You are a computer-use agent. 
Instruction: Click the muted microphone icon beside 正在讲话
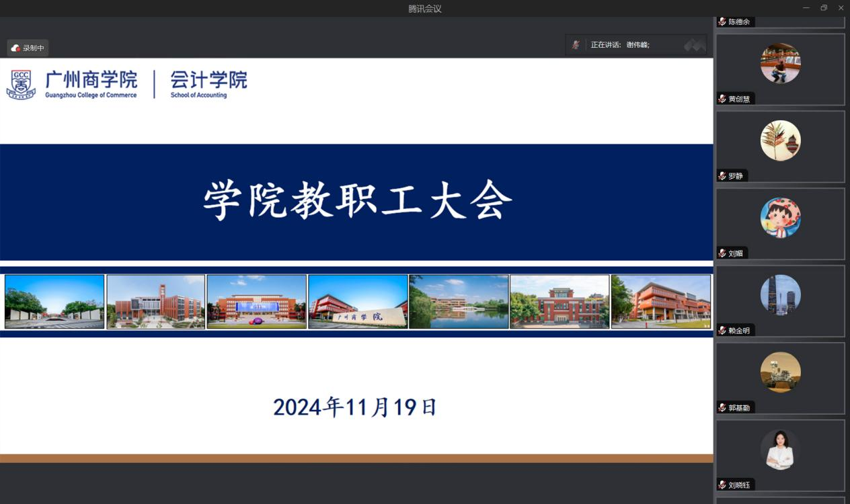click(x=576, y=44)
